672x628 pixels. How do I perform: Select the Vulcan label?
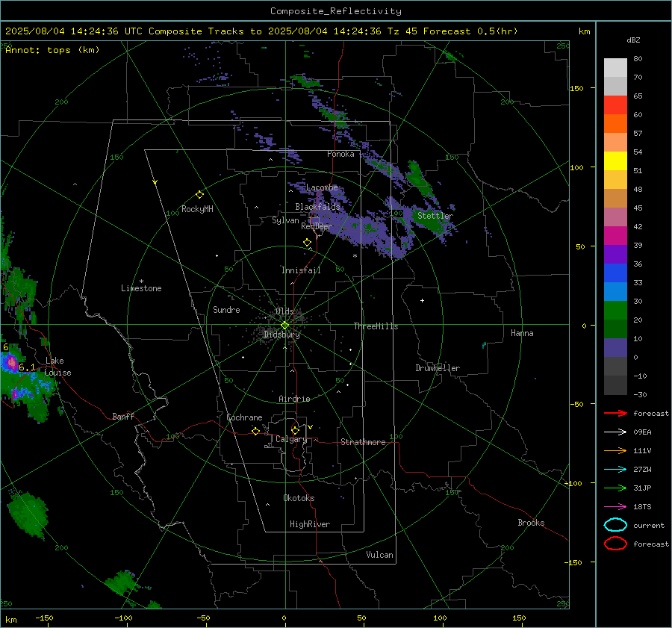379,555
